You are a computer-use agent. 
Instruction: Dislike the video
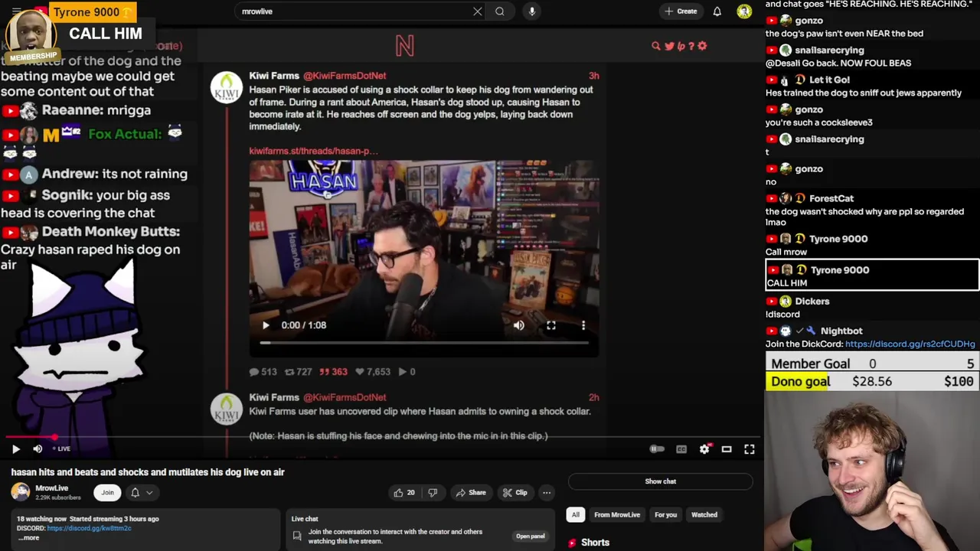(433, 493)
